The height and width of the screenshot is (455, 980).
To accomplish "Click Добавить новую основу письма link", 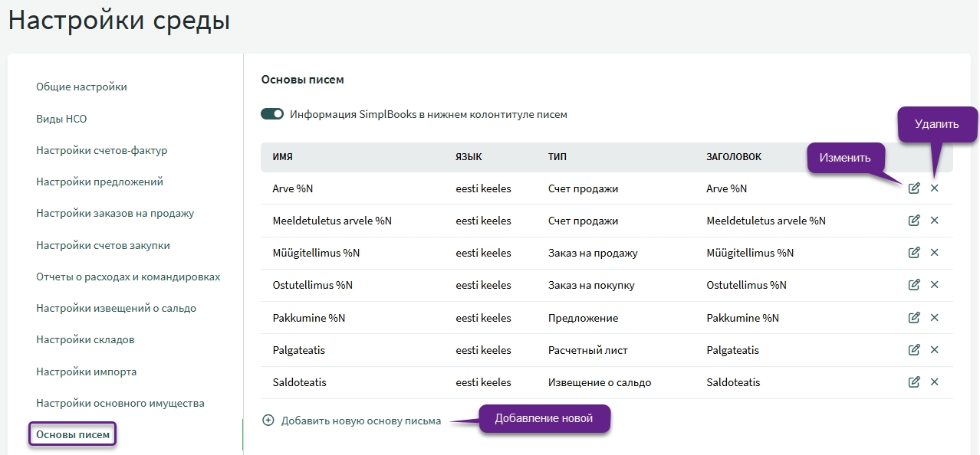I will (x=360, y=421).
